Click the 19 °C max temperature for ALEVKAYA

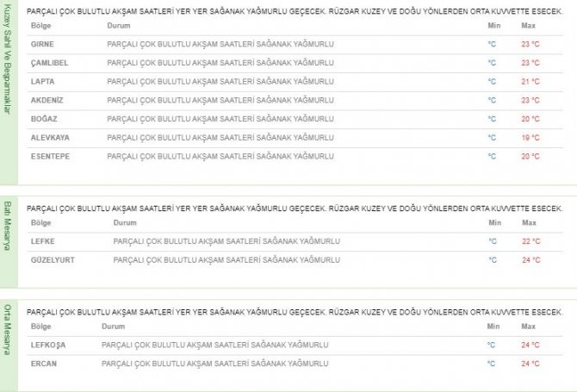[x=530, y=137]
